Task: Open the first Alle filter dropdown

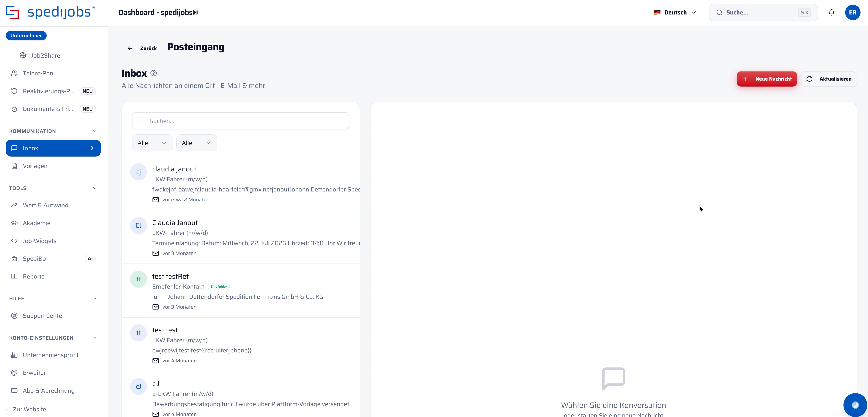Action: click(x=152, y=143)
